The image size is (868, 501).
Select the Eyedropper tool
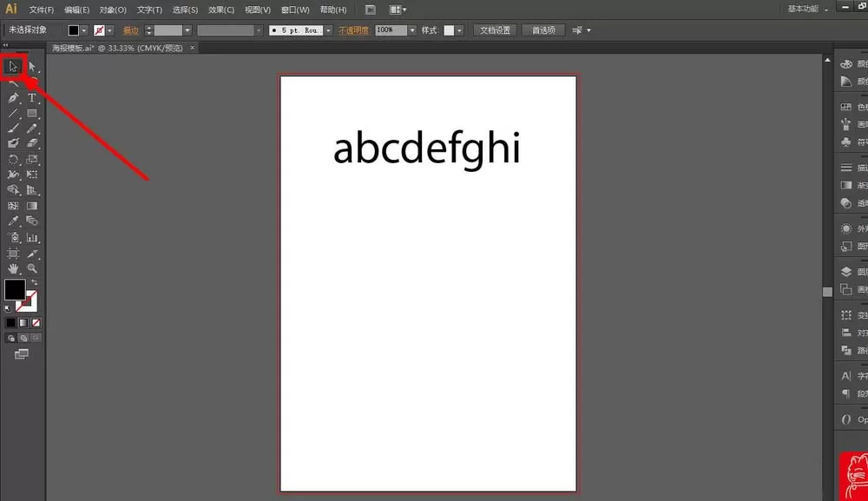13,221
